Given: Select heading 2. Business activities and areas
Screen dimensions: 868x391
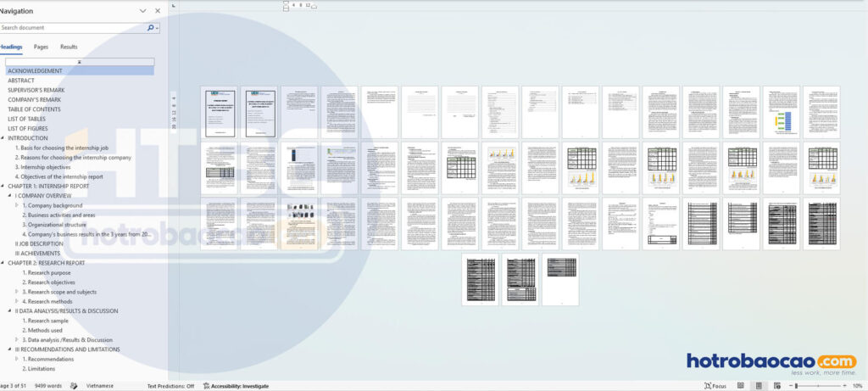Looking at the screenshot, I should [x=58, y=215].
